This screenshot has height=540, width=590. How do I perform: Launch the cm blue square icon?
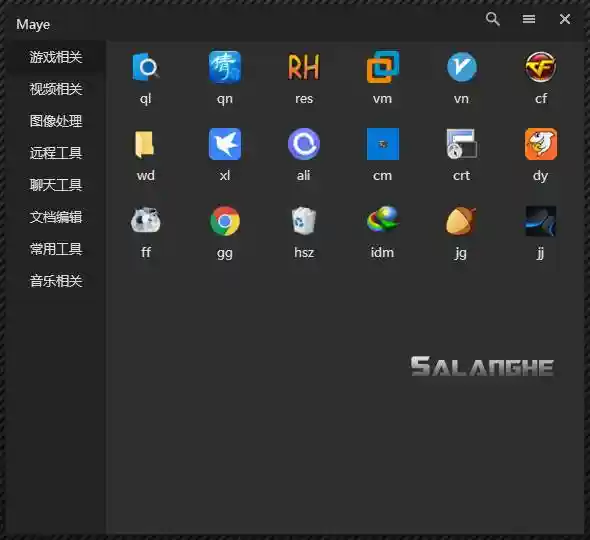[x=383, y=144]
